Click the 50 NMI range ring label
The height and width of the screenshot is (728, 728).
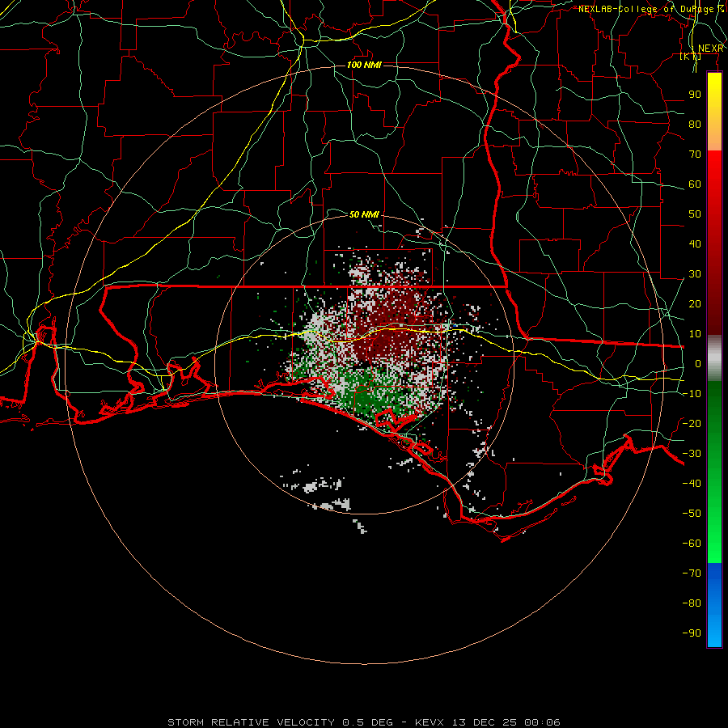[x=365, y=214]
